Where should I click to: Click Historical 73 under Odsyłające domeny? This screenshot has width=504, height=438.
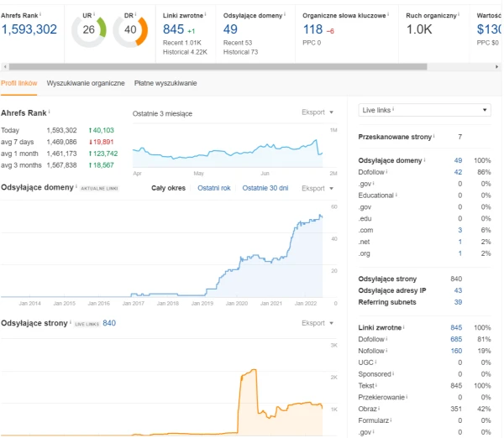click(x=240, y=52)
